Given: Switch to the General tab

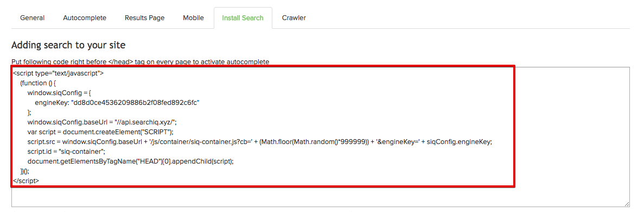Looking at the screenshot, I should (x=33, y=18).
